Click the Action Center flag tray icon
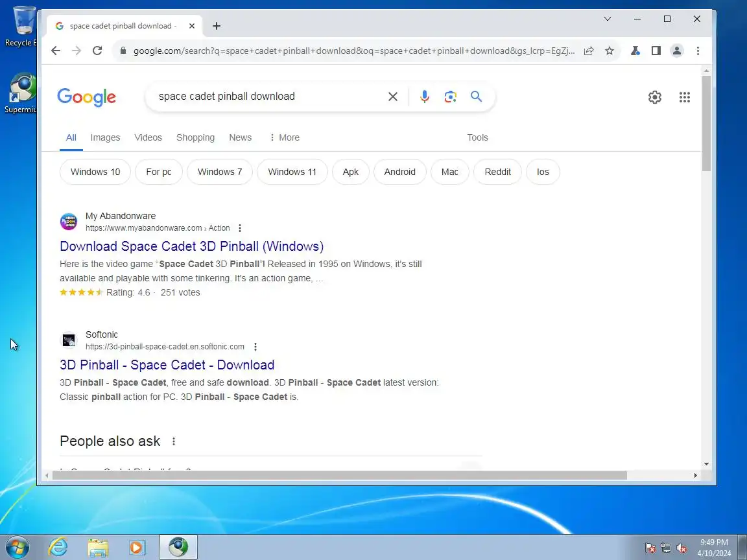 (x=650, y=548)
